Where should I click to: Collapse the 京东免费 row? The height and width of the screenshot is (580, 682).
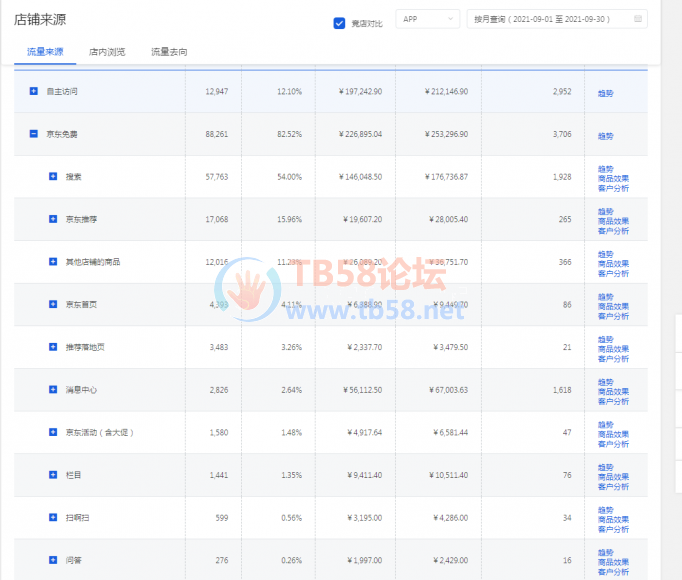(x=33, y=134)
